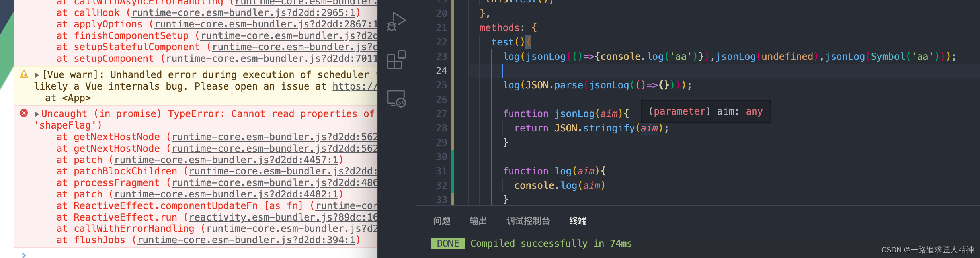Image resolution: width=980 pixels, height=258 pixels.
Task: Click 'function log' declaration name on line 31
Action: 563,171
